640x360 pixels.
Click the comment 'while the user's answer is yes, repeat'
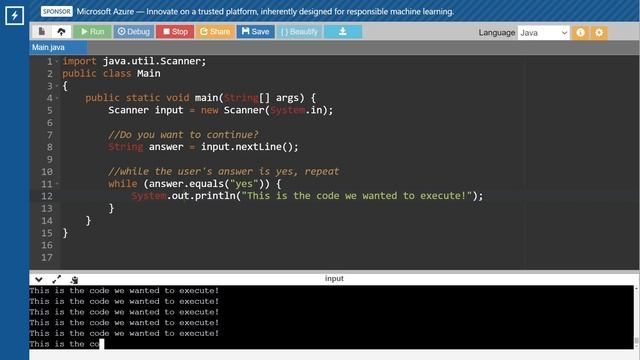(x=224, y=171)
